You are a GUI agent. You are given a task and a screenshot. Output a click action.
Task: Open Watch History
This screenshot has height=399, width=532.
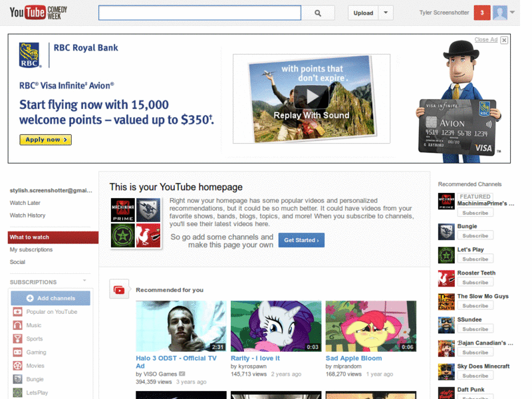point(27,215)
